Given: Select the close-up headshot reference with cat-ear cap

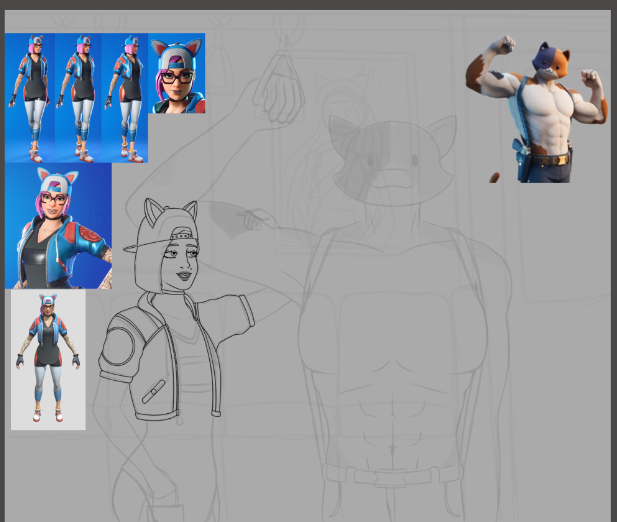Looking at the screenshot, I should pos(177,73).
